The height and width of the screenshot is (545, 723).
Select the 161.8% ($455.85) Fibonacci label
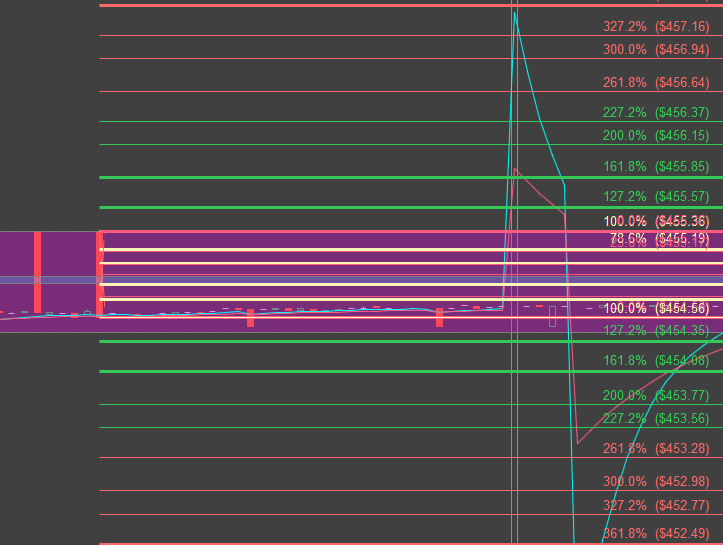pos(653,167)
